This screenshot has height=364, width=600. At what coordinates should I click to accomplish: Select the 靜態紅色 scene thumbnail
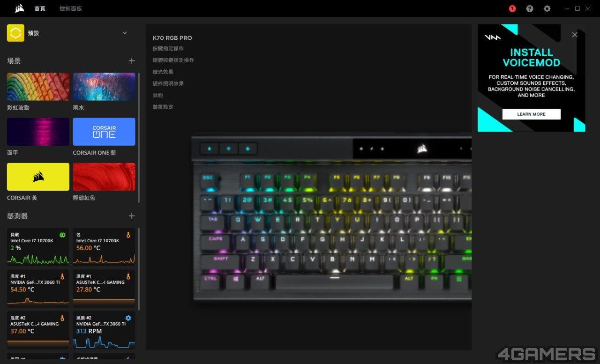tap(104, 177)
